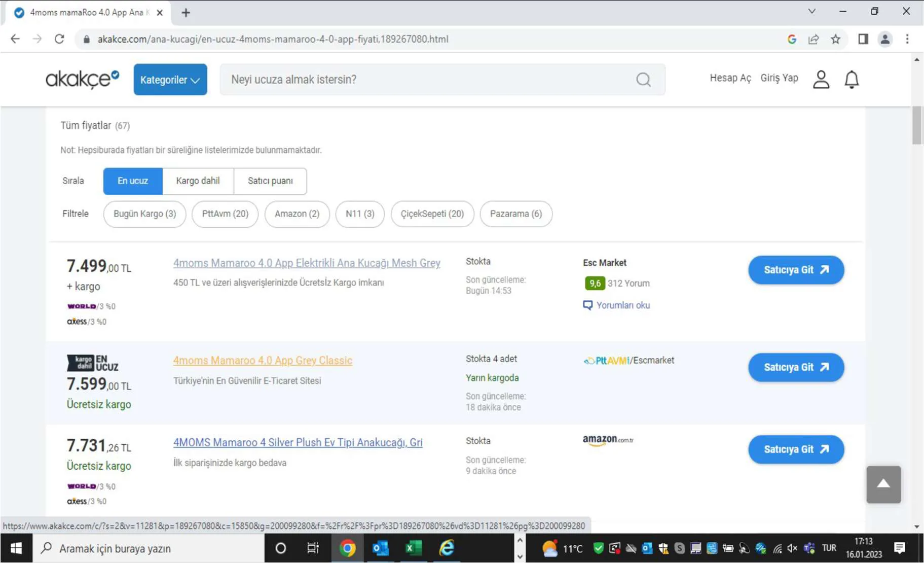Viewport: 924px width, 563px height.
Task: Toggle the 'N11 (3)' filter chip
Action: point(360,214)
